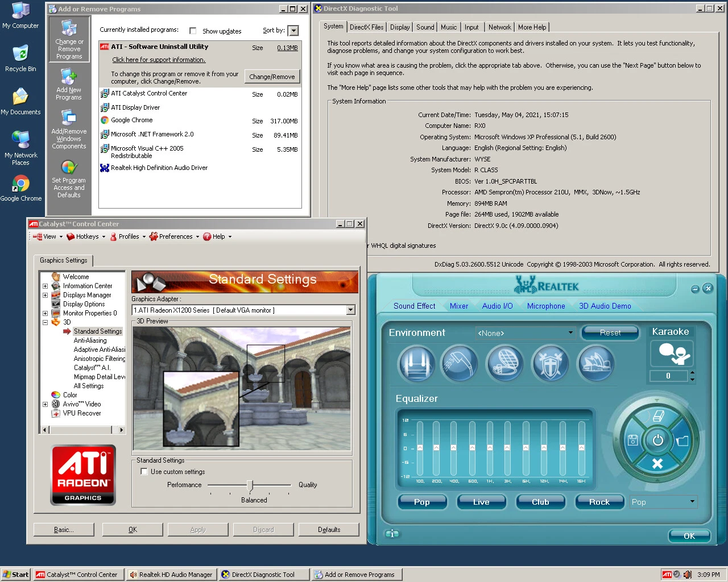Screen dimensions: 728x582
Task: Expand Monitor Properties 0 node
Action: coord(45,313)
